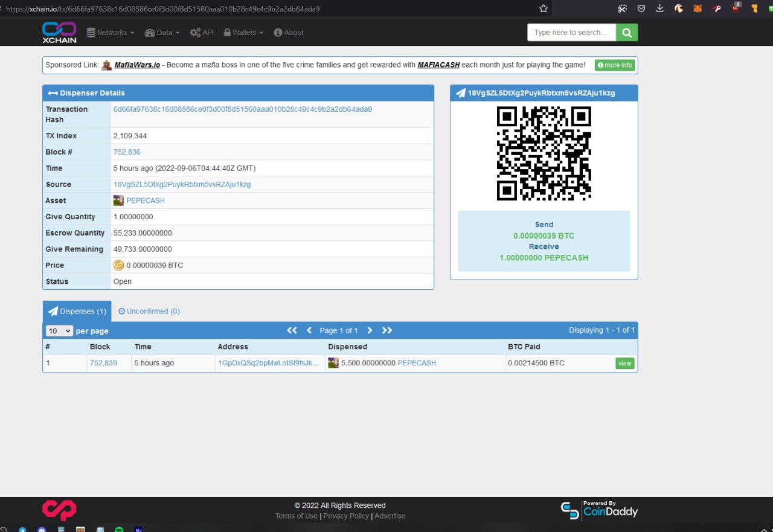The image size is (773, 532).
Task: Open the PEPECASH asset link
Action: coord(146,200)
